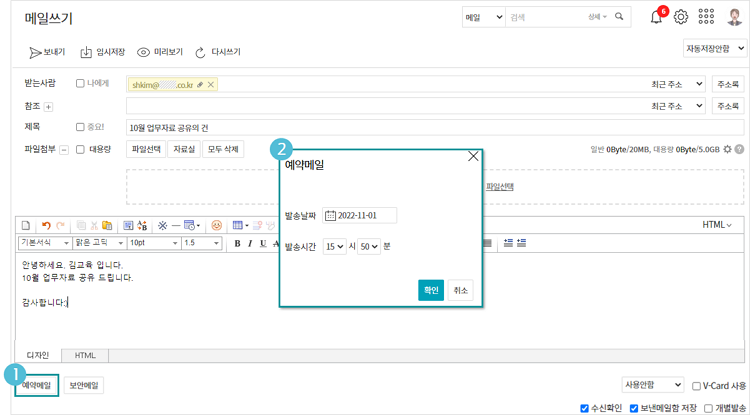Check the 개별발송 individual send checkbox
This screenshot has height=415, width=750.
tap(708, 408)
